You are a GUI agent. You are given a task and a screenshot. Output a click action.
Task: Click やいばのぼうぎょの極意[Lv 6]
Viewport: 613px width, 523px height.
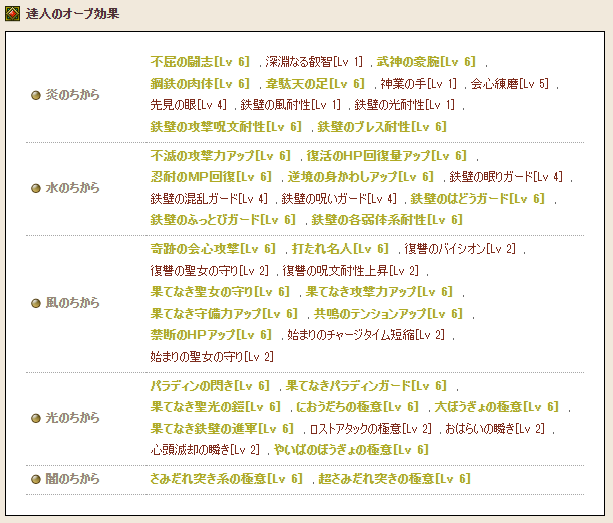coord(351,450)
